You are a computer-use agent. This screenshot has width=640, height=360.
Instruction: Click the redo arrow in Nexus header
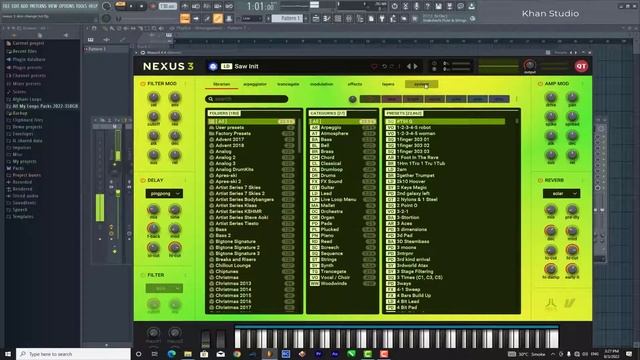point(393,67)
